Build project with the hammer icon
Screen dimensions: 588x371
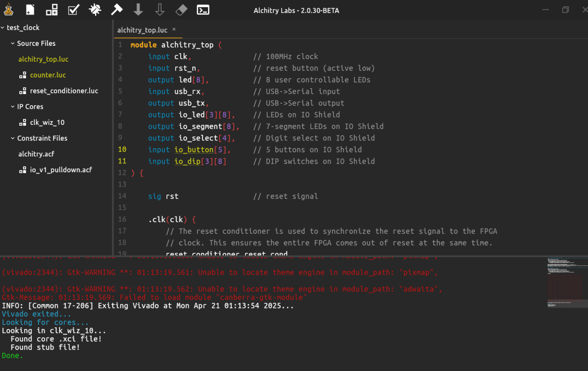click(117, 10)
